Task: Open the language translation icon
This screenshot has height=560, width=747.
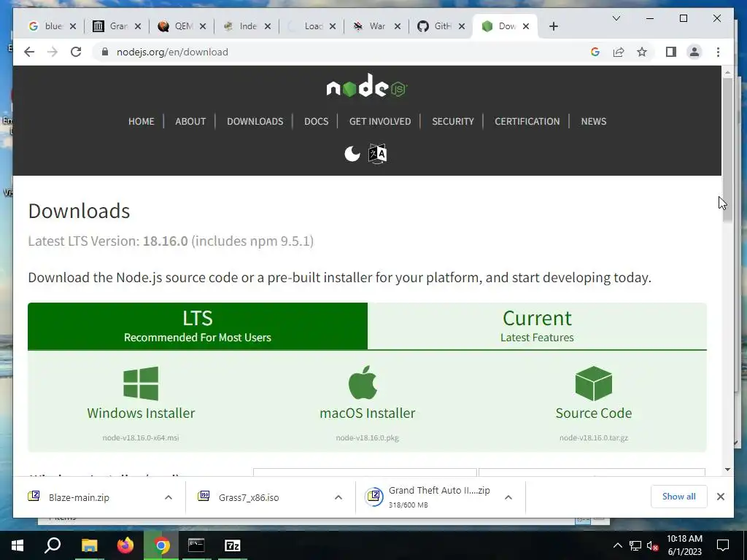Action: (377, 154)
